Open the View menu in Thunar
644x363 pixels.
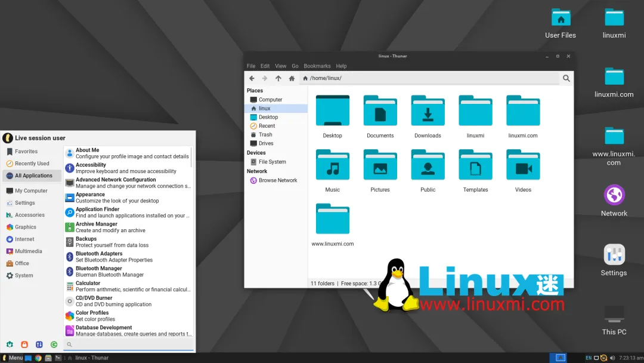point(280,66)
